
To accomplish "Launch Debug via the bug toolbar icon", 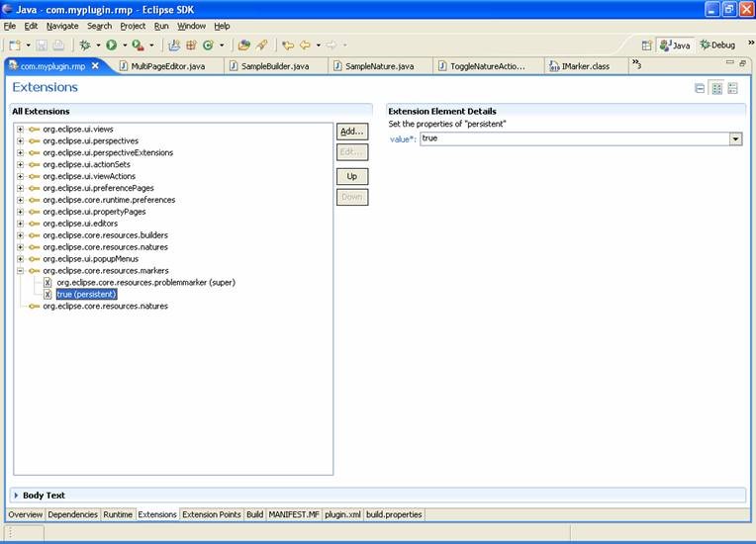I will tap(85, 45).
